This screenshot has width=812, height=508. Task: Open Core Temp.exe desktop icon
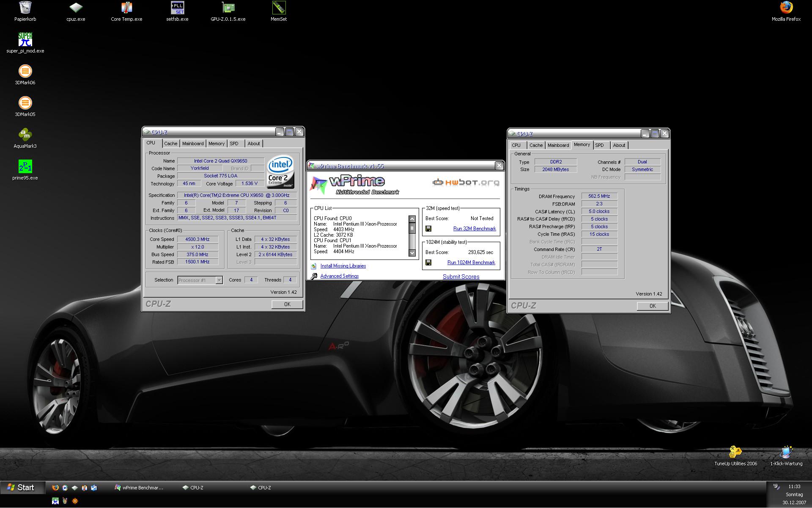click(x=126, y=11)
